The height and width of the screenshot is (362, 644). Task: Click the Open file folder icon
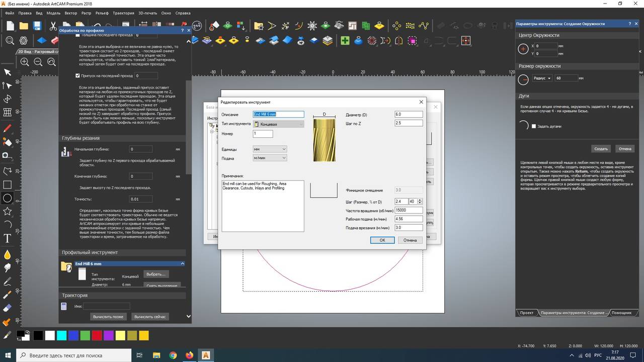[x=24, y=25]
